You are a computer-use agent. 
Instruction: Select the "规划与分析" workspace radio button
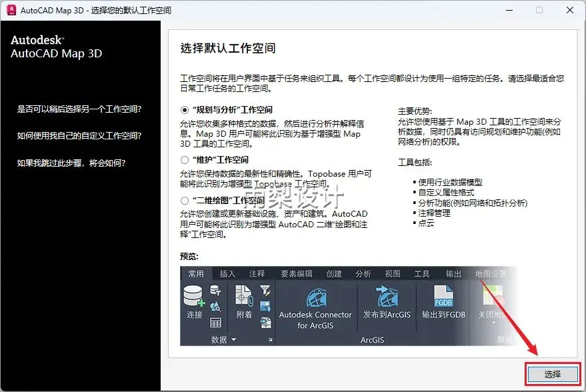[184, 110]
